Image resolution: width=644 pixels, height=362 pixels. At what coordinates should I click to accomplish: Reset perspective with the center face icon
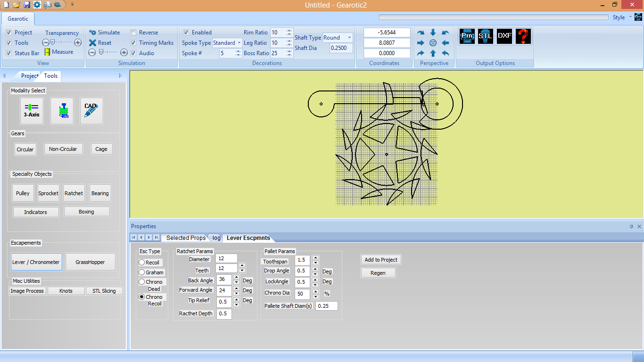(x=433, y=43)
